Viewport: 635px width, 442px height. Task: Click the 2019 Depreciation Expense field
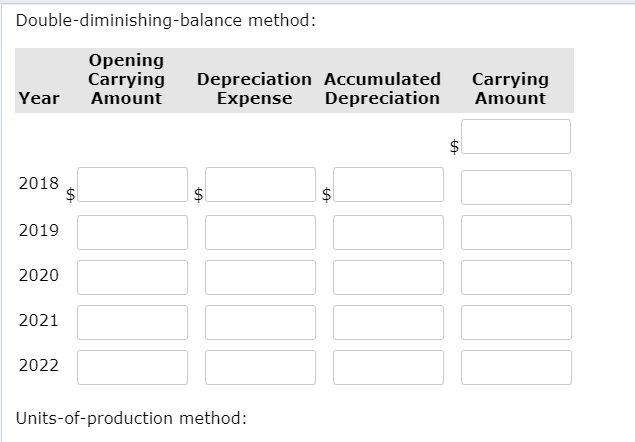260,232
